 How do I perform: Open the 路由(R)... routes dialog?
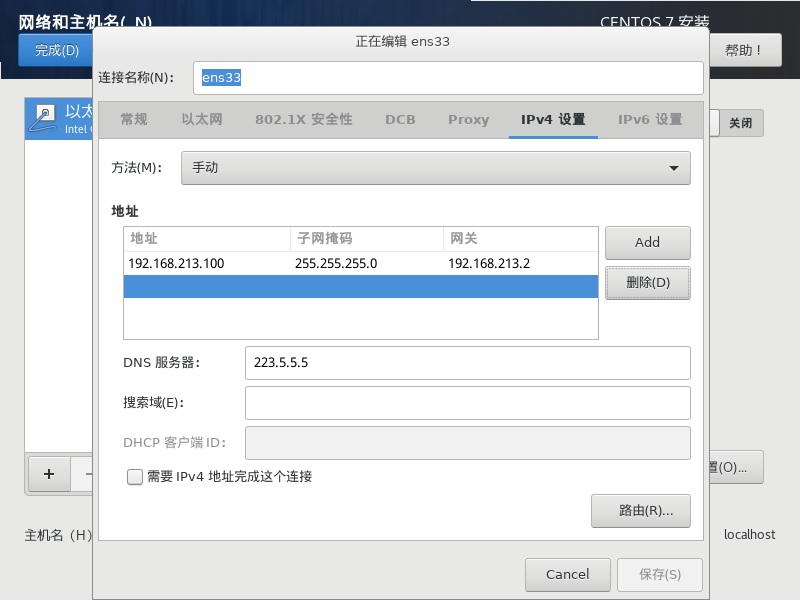tap(641, 511)
